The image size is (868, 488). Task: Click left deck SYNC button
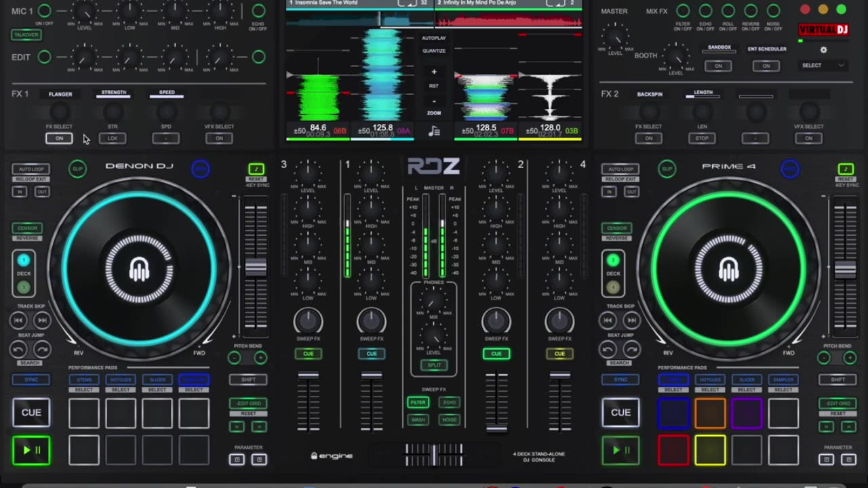[x=31, y=380]
